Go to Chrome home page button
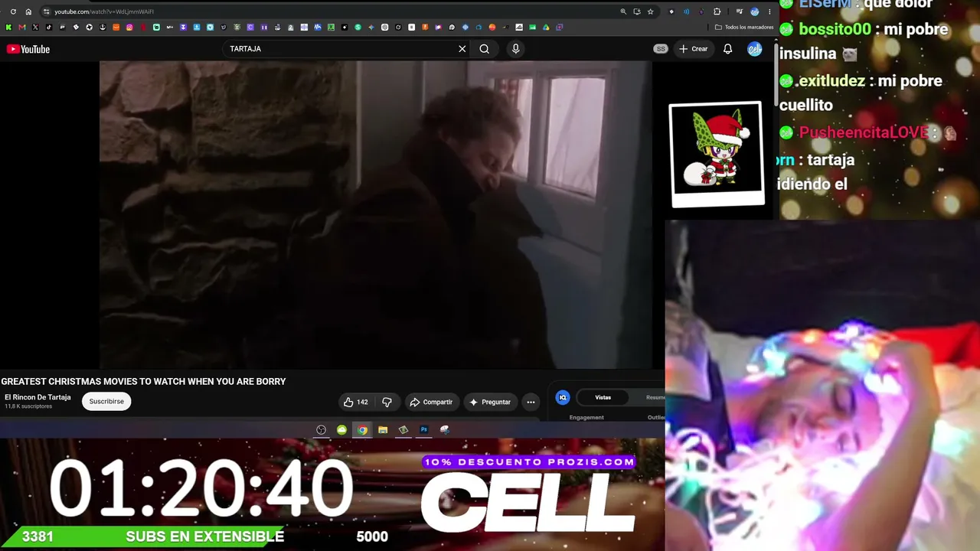980x551 pixels. 28,11
